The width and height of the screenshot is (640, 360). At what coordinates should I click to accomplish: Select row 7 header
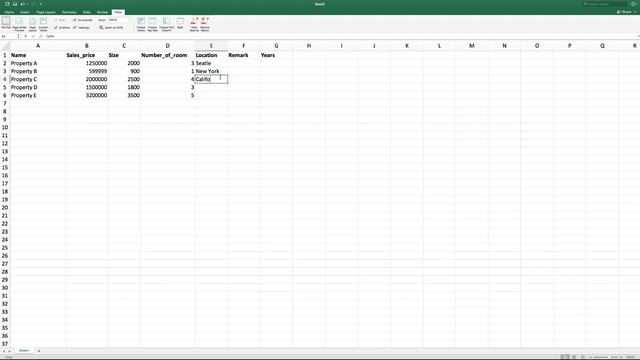pyautogui.click(x=5, y=103)
